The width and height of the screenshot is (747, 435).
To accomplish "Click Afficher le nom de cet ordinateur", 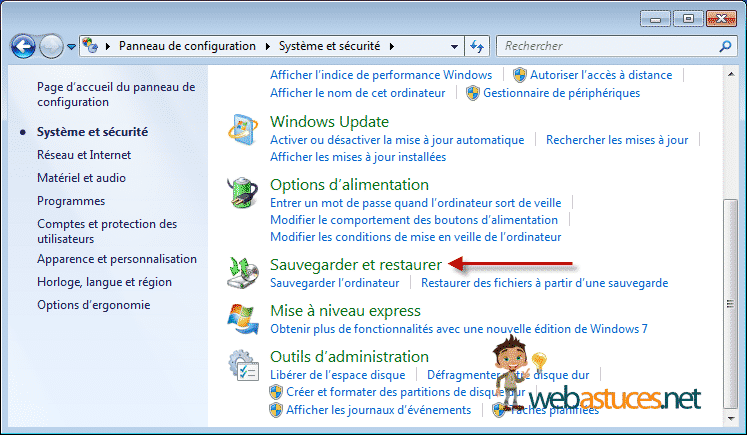I will click(358, 93).
